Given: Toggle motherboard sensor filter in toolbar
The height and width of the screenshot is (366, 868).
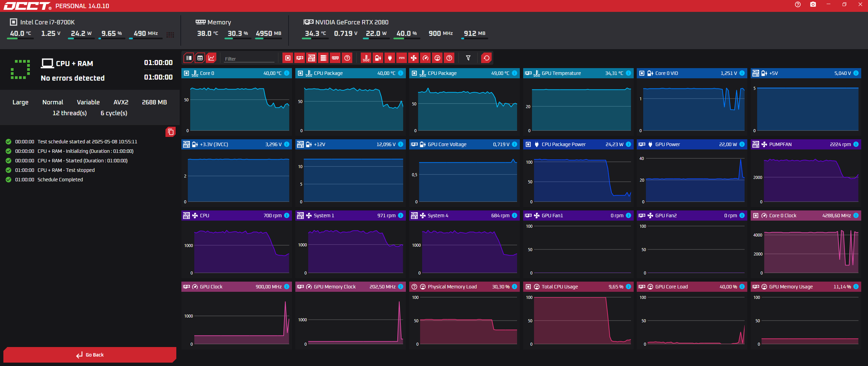Looking at the screenshot, I should point(311,58).
